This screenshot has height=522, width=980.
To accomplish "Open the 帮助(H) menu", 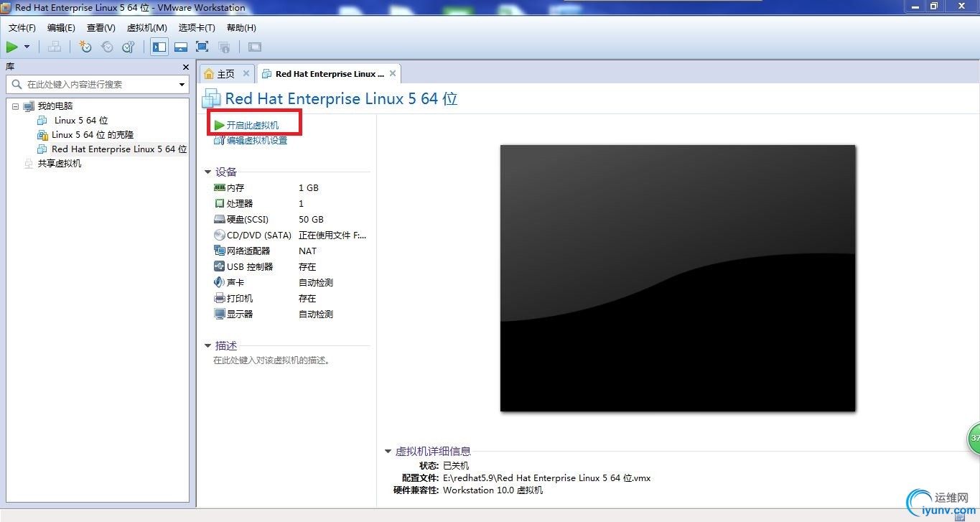I will click(x=241, y=28).
